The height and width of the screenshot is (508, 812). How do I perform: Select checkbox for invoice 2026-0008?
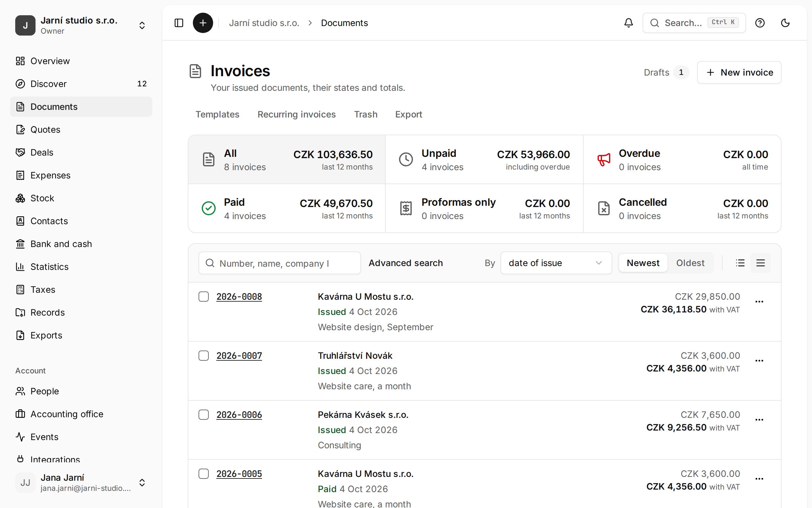coord(204,297)
